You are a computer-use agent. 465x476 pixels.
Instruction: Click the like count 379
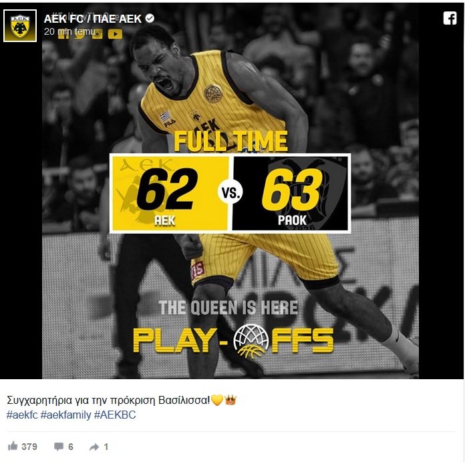29,447
